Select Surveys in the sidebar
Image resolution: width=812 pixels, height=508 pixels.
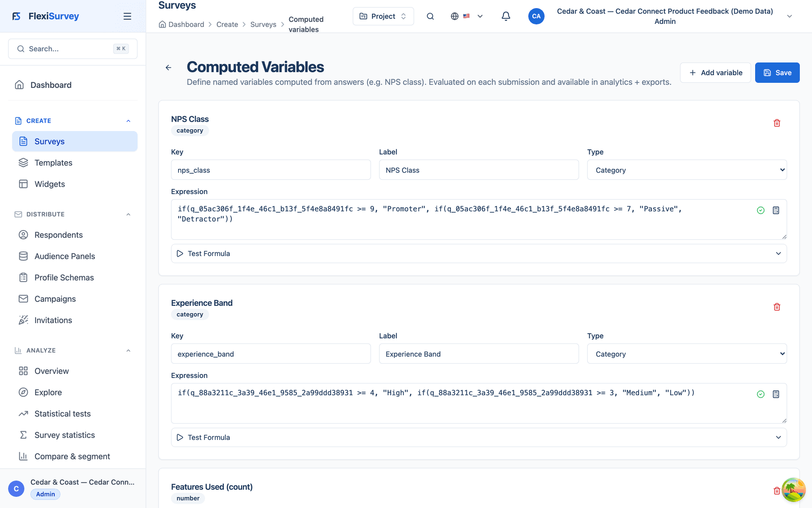pyautogui.click(x=75, y=141)
